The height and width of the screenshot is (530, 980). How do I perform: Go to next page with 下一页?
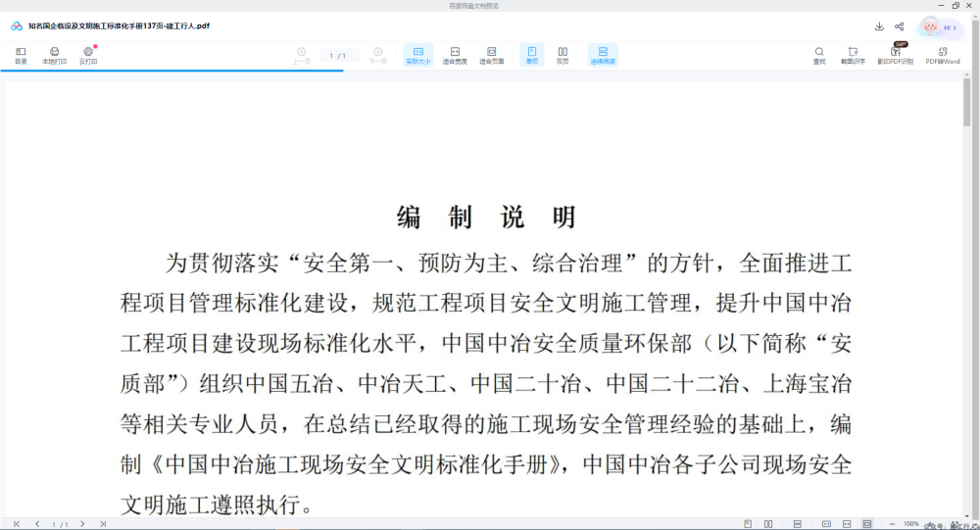378,55
